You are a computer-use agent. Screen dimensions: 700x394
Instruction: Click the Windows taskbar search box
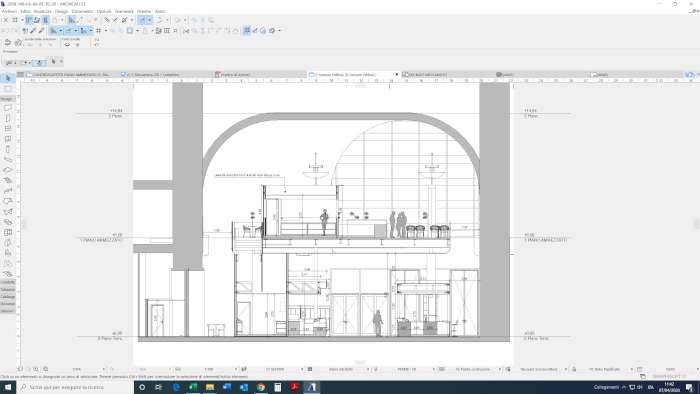(x=75, y=387)
